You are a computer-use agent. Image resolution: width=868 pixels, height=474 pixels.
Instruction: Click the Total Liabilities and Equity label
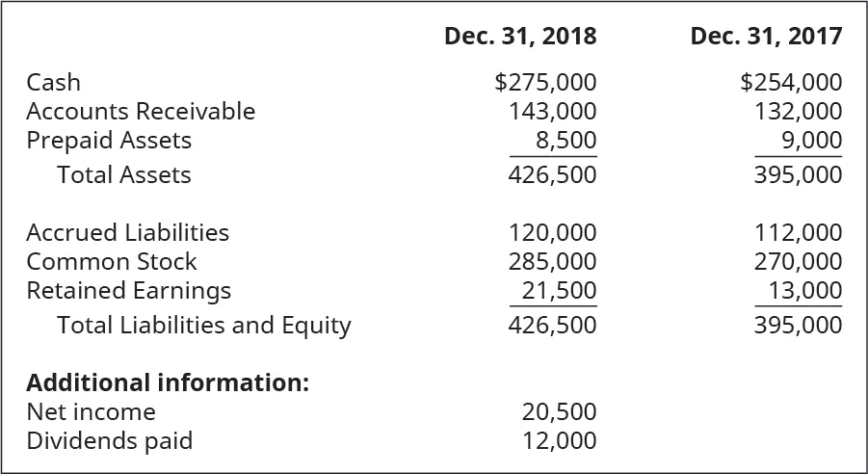[x=203, y=326]
